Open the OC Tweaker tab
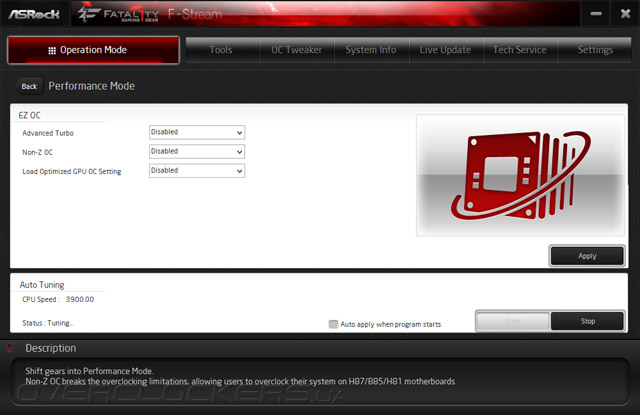Viewport: 640px width, 415px height. (x=297, y=50)
